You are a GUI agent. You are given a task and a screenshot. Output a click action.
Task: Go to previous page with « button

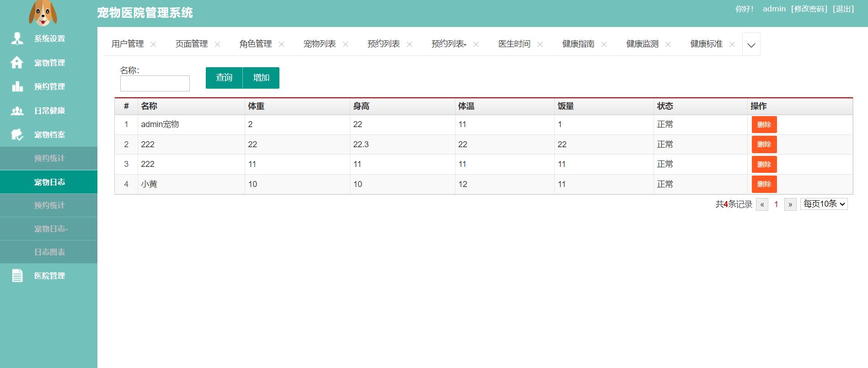(x=762, y=204)
